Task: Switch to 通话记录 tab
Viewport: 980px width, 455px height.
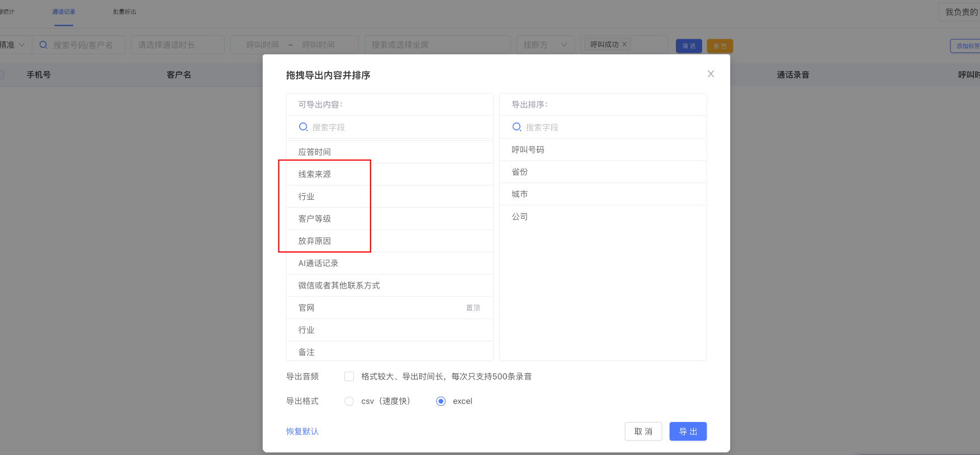Action: pyautogui.click(x=64, y=12)
